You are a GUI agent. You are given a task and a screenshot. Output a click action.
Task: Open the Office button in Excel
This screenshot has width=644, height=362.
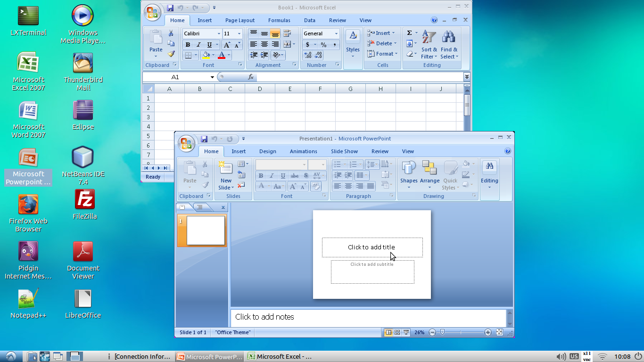coord(152,13)
